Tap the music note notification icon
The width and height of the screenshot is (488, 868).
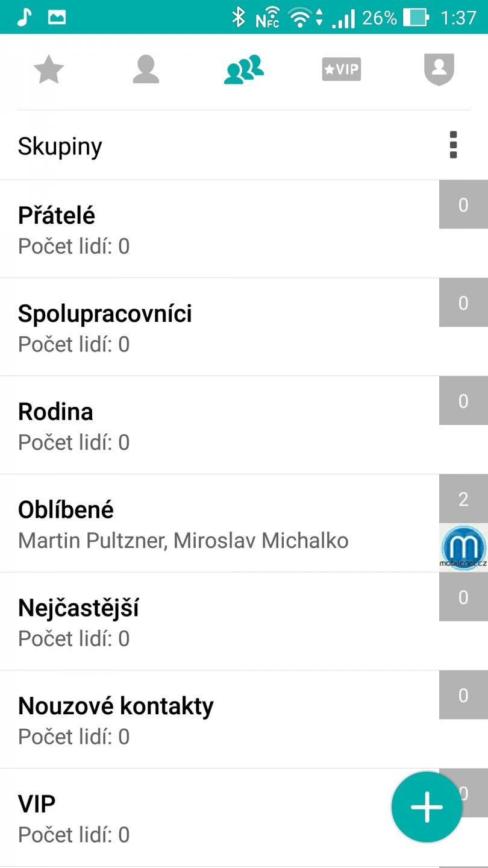[23, 17]
